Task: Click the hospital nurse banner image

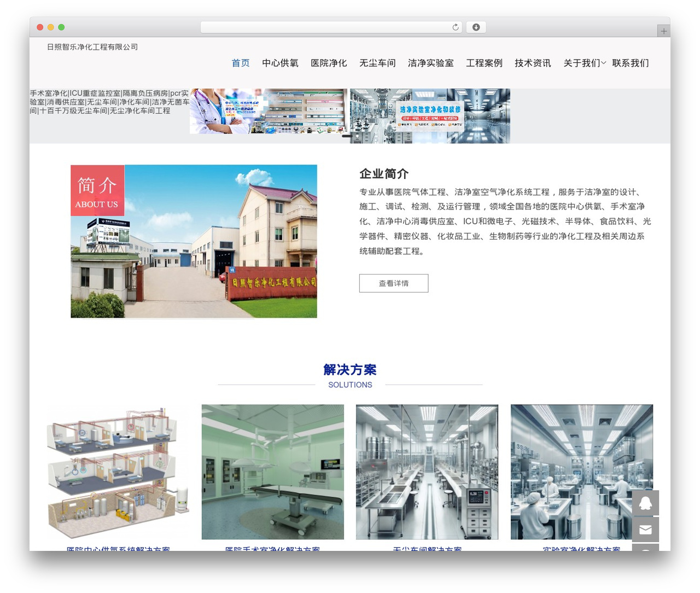Action: 269,111
